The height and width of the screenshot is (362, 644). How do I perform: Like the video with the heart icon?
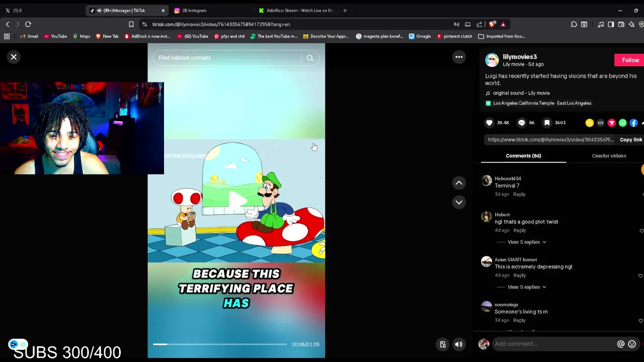(489, 123)
